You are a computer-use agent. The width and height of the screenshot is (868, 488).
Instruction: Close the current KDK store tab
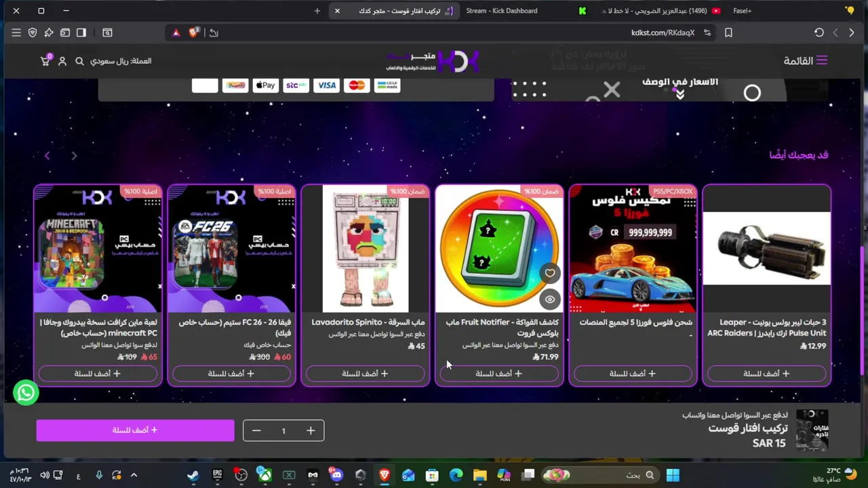point(337,11)
